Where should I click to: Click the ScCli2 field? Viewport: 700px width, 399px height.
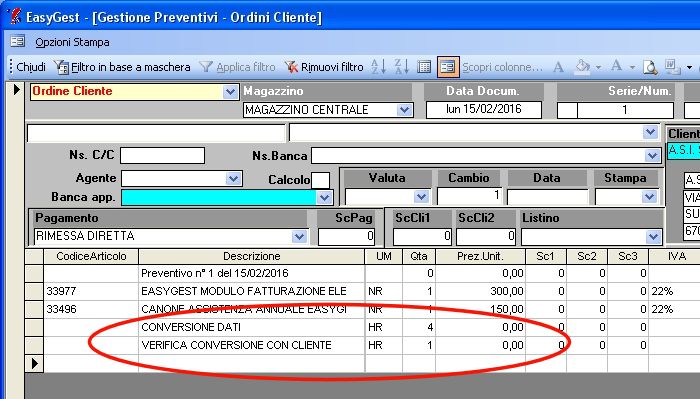tap(486, 237)
